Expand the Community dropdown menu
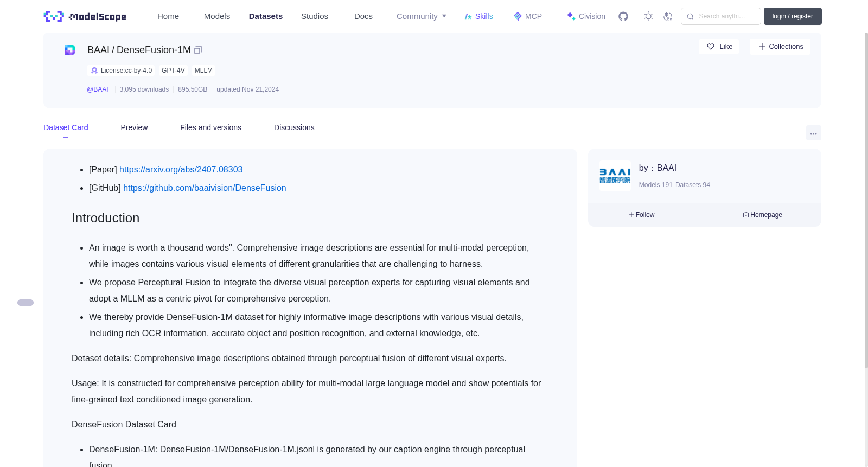The image size is (868, 467). [422, 16]
